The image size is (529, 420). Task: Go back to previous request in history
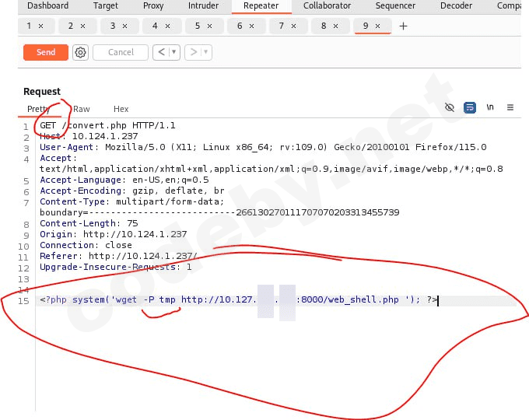[162, 52]
